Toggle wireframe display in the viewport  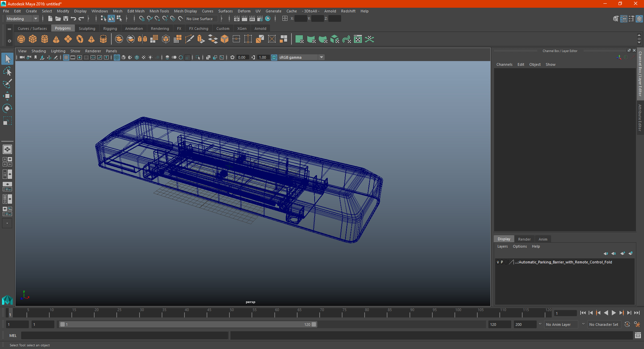tap(117, 57)
